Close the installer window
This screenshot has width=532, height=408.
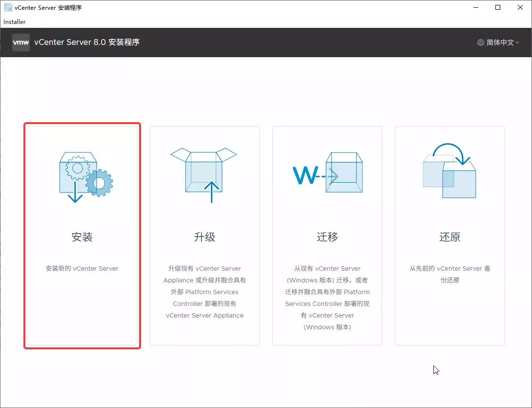click(520, 7)
